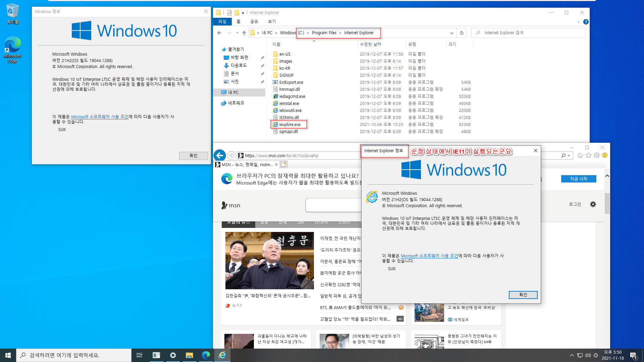Send feedback via the smiley icon in IE
This screenshot has height=362, width=644.
605,155
